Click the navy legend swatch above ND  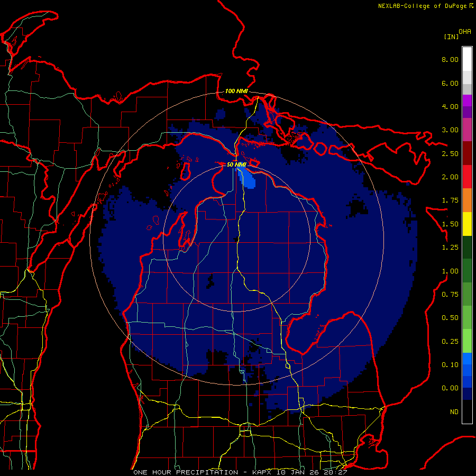coord(467,394)
